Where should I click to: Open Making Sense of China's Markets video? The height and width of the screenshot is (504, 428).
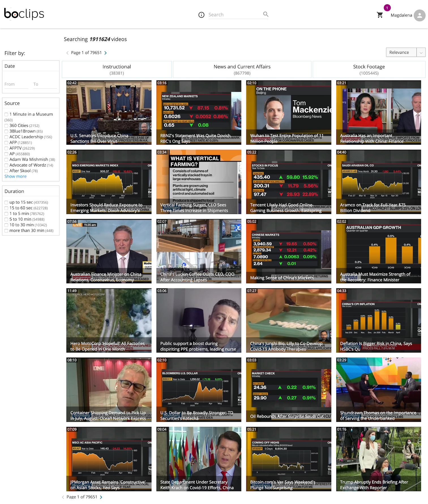tap(289, 251)
